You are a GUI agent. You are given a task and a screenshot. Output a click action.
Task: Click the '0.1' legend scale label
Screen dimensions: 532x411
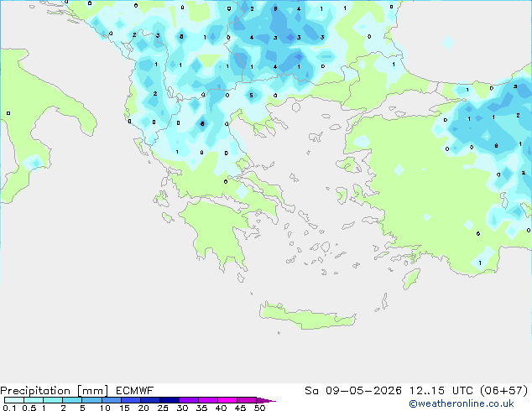click(9, 408)
